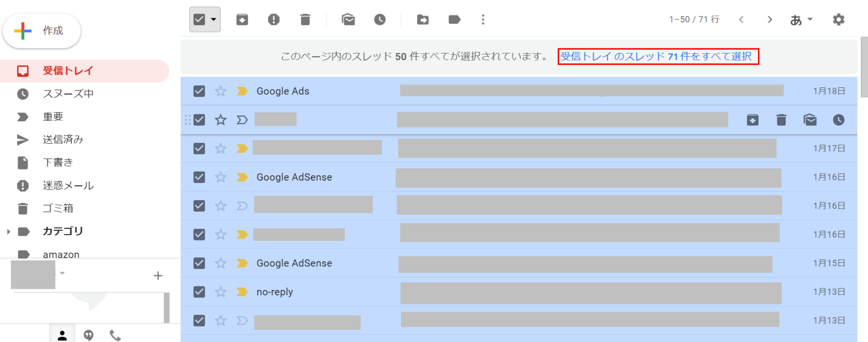The height and width of the screenshot is (342, 868).
Task: Open the labels tag icon in toolbar
Action: click(454, 19)
